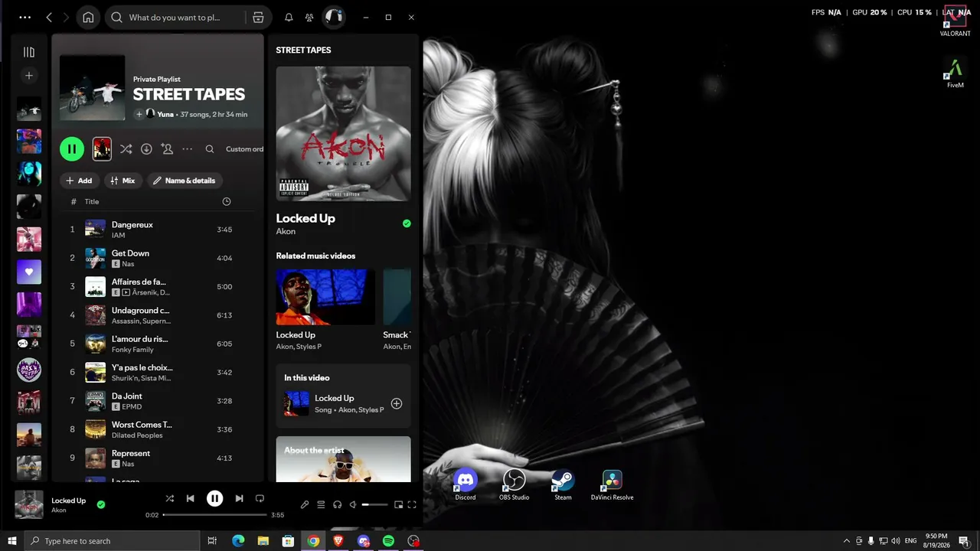This screenshot has width=980, height=551.
Task: Open the Custom order sort dropdown
Action: pyautogui.click(x=244, y=149)
